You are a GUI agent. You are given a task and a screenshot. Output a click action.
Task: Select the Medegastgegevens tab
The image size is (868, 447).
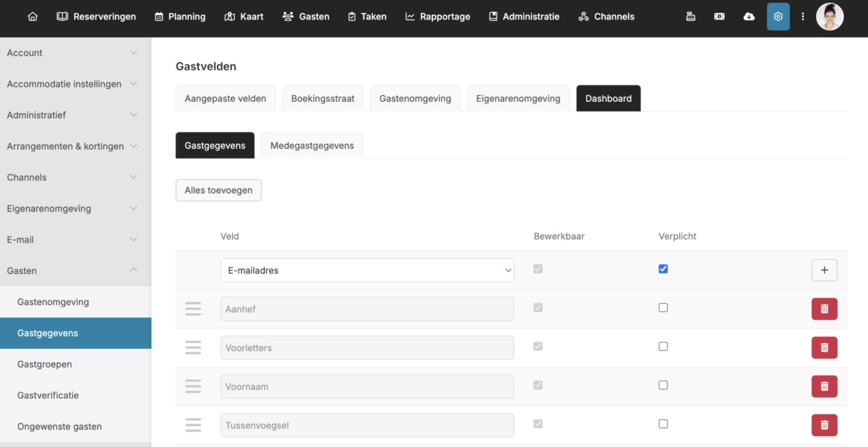(x=312, y=145)
